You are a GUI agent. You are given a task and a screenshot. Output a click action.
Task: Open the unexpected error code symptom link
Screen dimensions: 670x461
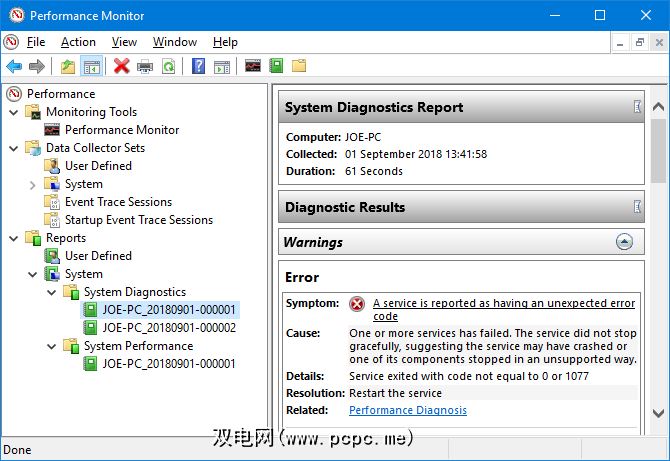click(x=504, y=309)
